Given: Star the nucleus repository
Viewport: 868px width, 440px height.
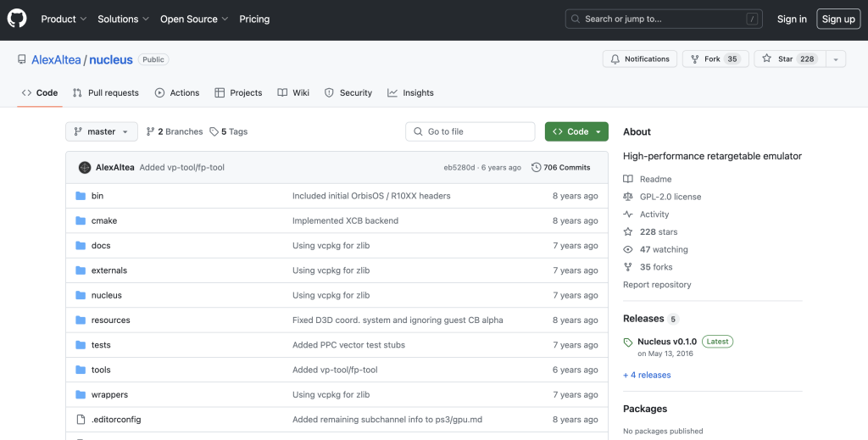Looking at the screenshot, I should [x=790, y=58].
